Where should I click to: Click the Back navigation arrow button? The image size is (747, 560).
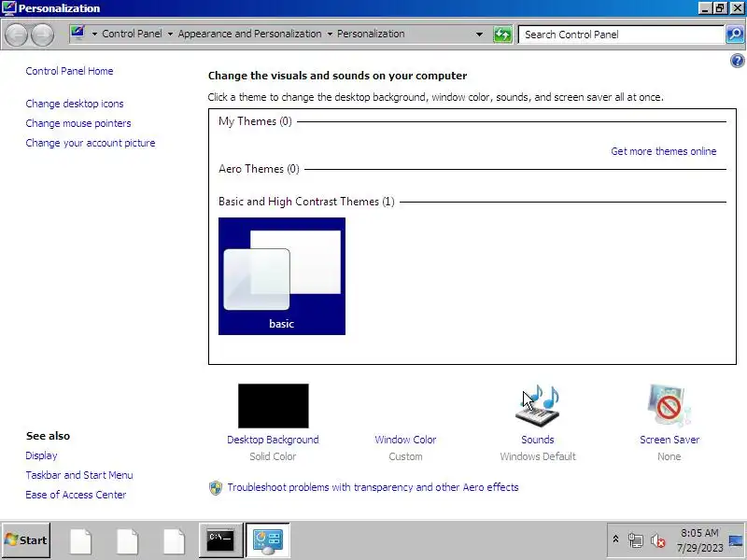point(16,35)
